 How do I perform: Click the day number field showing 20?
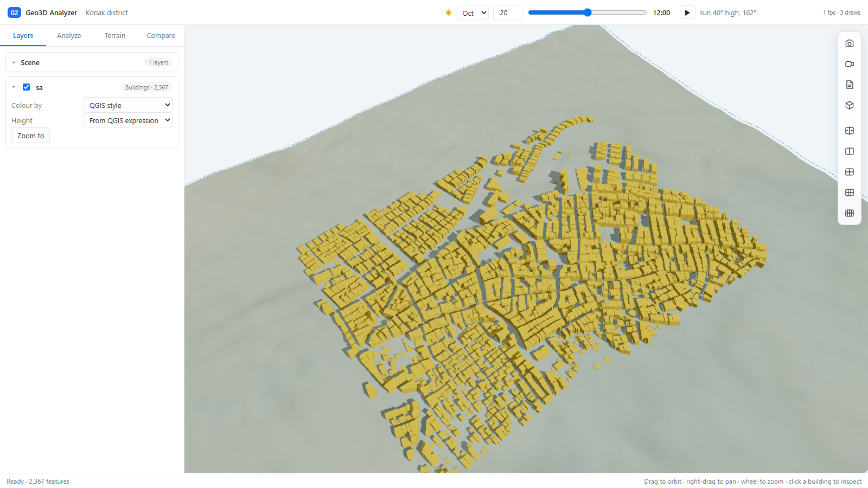point(507,12)
